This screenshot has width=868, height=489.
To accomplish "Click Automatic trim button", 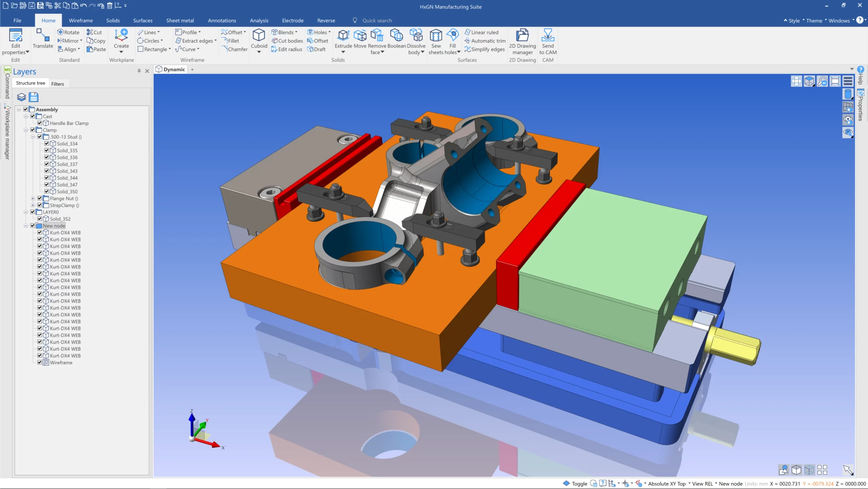I will (x=485, y=41).
